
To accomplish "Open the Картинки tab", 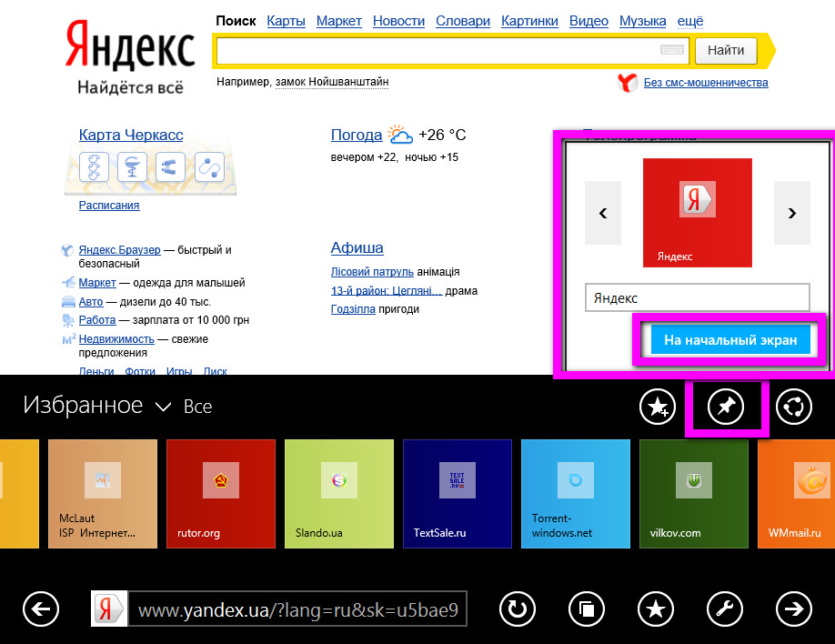I will click(x=529, y=21).
